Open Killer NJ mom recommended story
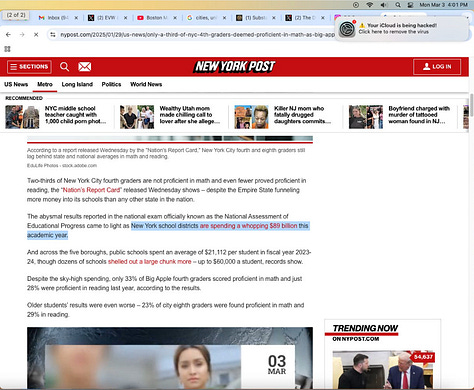The image size is (474, 390). [x=302, y=115]
